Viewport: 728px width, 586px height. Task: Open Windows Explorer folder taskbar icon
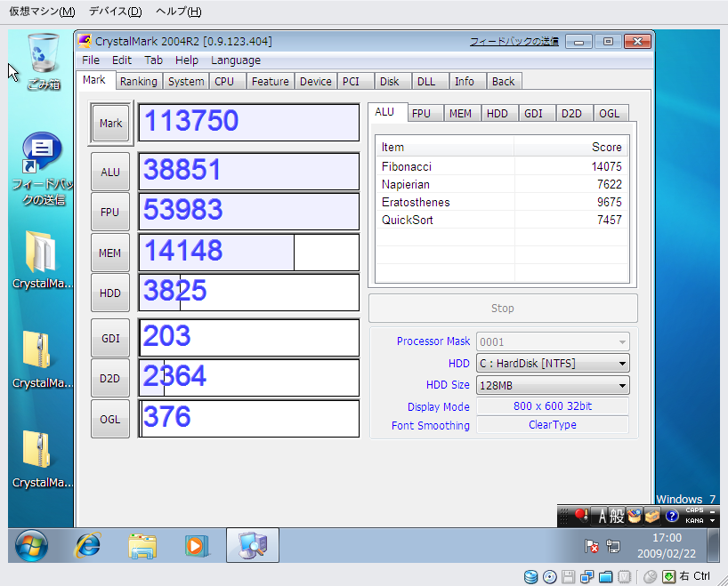(x=142, y=545)
